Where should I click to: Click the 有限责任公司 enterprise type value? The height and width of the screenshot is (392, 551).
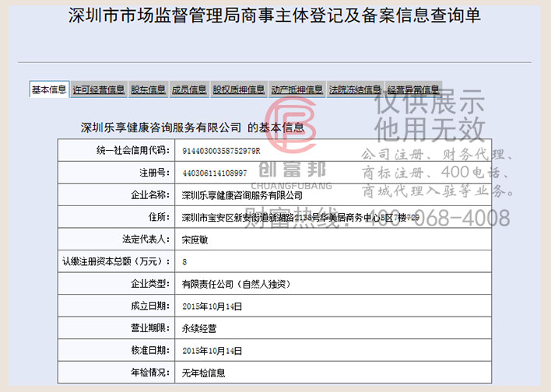click(235, 285)
